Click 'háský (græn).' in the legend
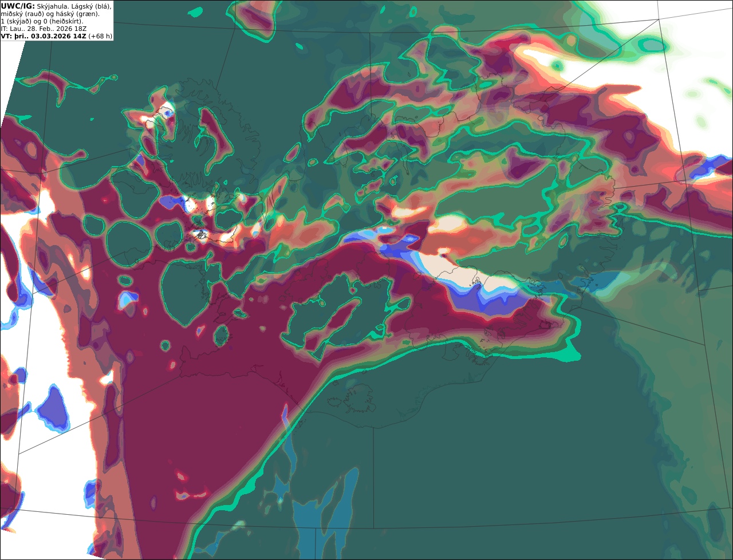 [77, 14]
